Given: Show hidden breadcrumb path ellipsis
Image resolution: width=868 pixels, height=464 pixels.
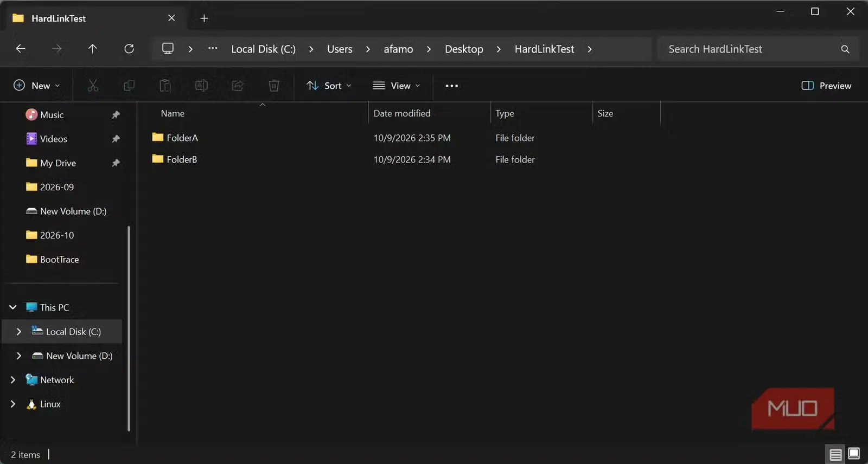Looking at the screenshot, I should 213,49.
